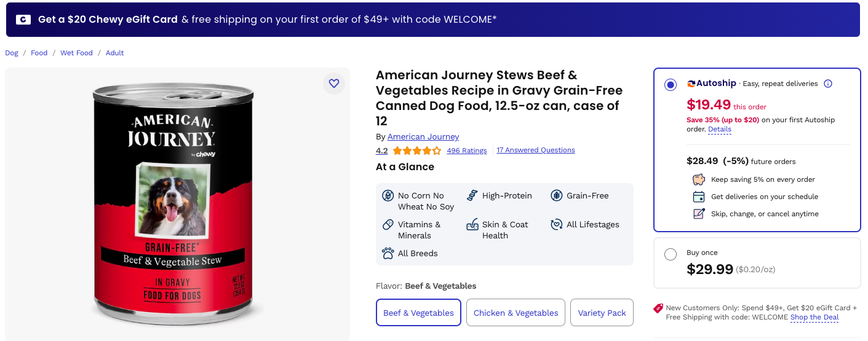Click the red price tag deal icon
868x341 pixels.
pos(658,308)
